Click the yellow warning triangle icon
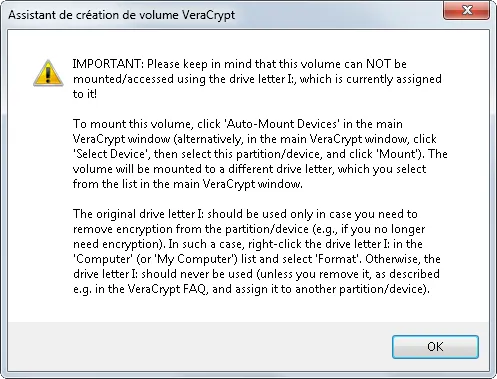The width and height of the screenshot is (497, 379). [x=48, y=73]
